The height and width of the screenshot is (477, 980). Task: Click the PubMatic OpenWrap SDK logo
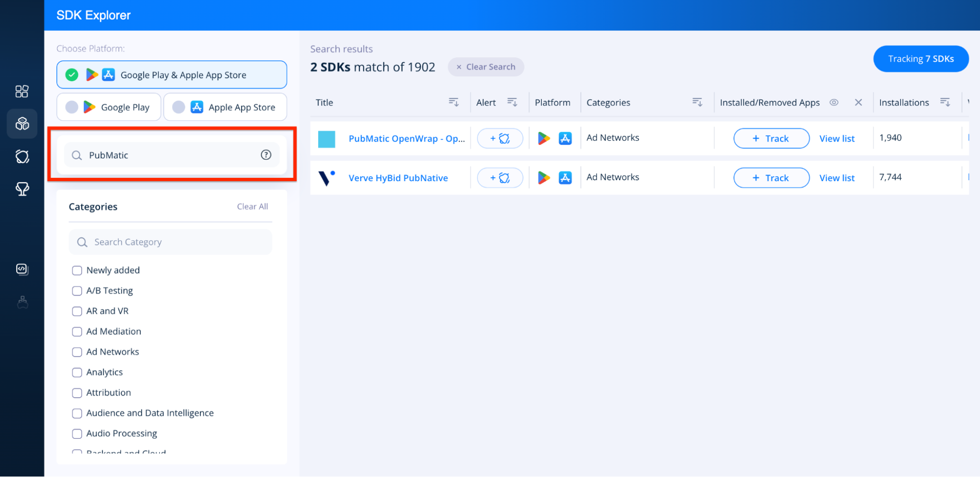pos(327,139)
